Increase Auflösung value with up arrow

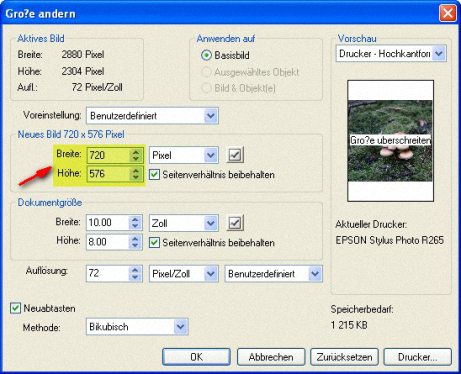point(135,270)
